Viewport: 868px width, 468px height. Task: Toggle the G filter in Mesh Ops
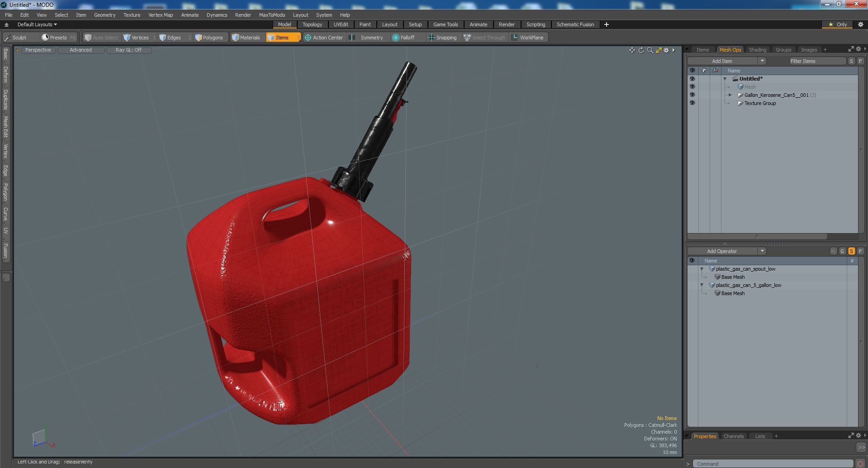coord(842,251)
